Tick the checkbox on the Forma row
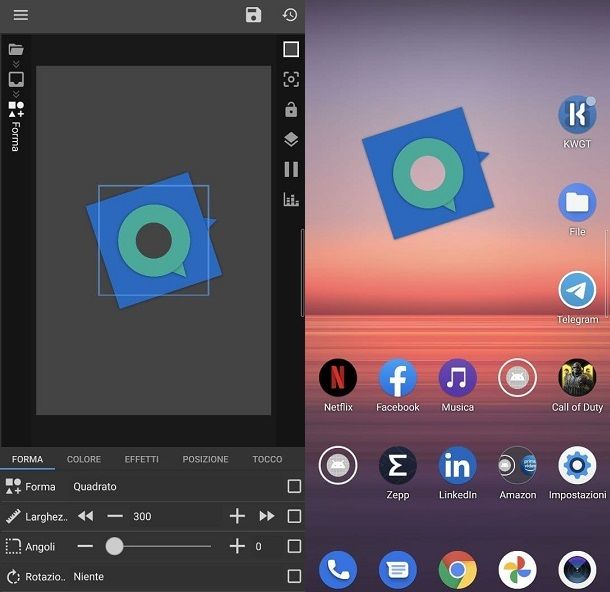Image resolution: width=610 pixels, height=592 pixels. pos(294,486)
